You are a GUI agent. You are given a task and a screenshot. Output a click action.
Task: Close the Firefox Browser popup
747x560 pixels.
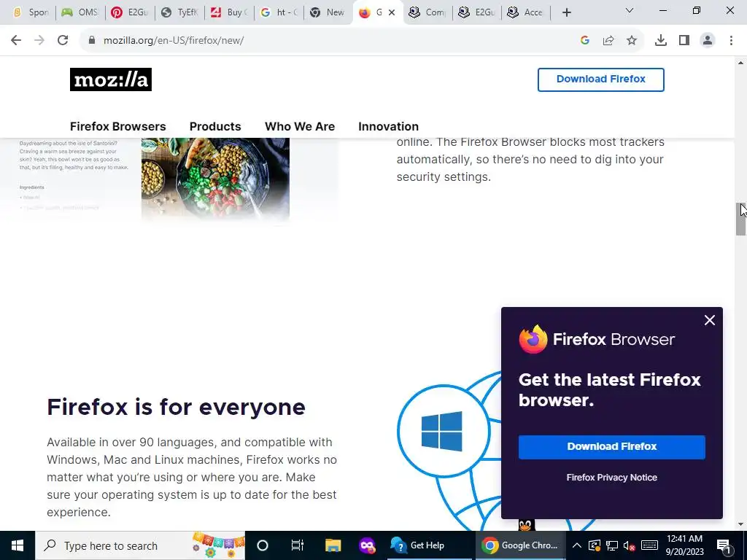point(709,321)
